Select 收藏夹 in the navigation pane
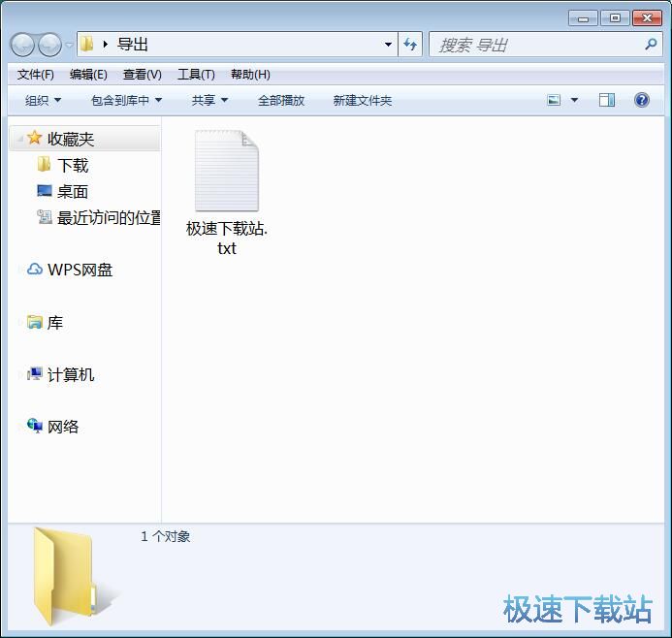The height and width of the screenshot is (638, 672). [84, 139]
